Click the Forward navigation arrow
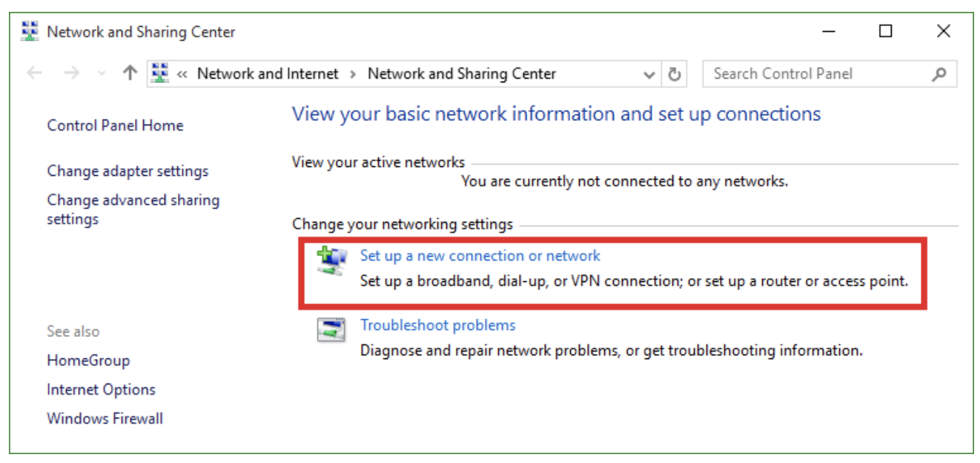The width and height of the screenshot is (980, 463). point(71,73)
